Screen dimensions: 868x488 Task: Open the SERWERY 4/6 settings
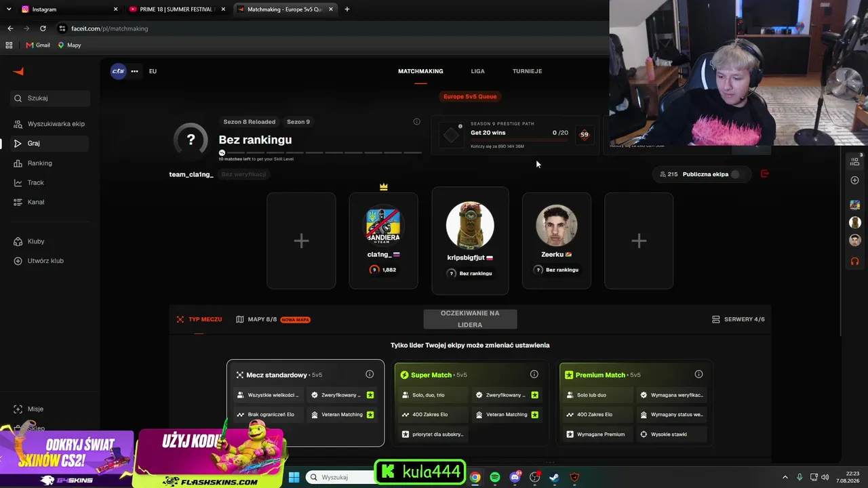738,319
